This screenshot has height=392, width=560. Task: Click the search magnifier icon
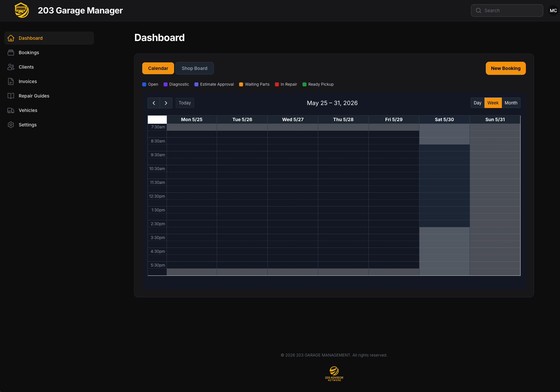point(479,11)
